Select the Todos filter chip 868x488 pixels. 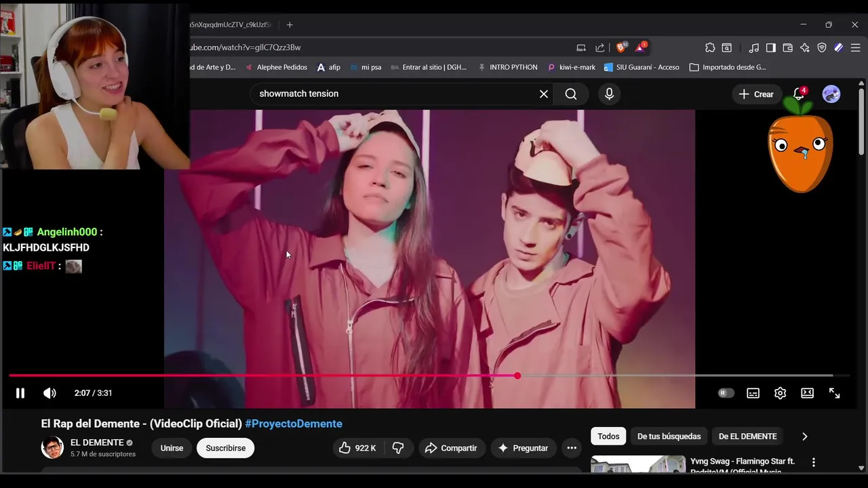[608, 436]
